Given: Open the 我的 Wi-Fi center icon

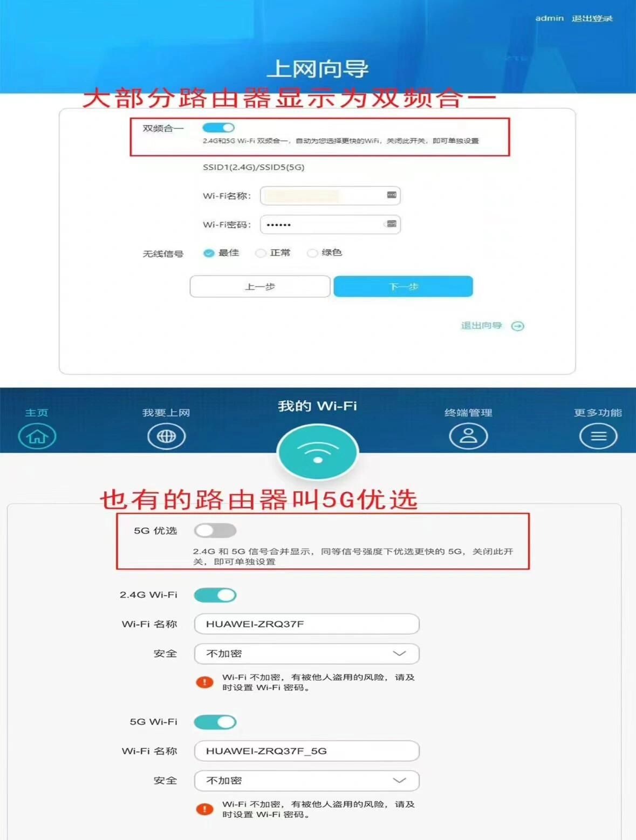Looking at the screenshot, I should coord(317,452).
